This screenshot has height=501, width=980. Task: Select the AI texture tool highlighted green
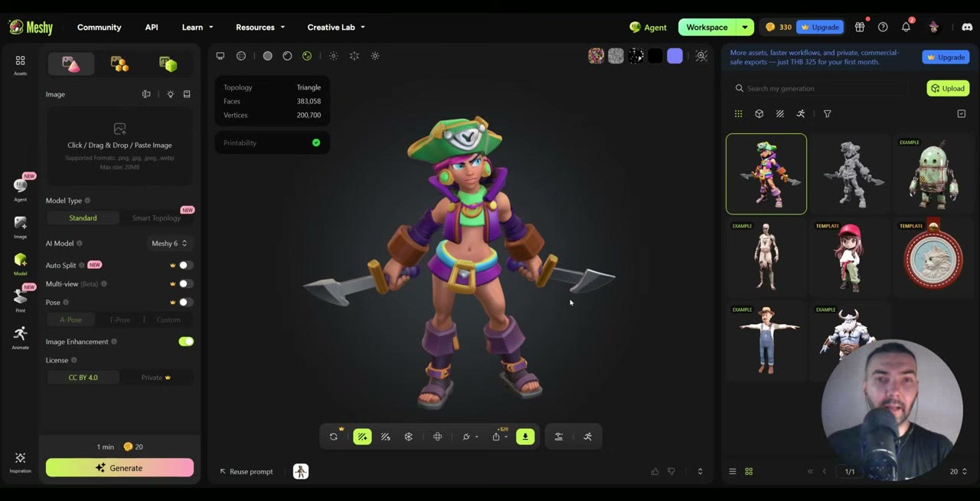point(362,437)
